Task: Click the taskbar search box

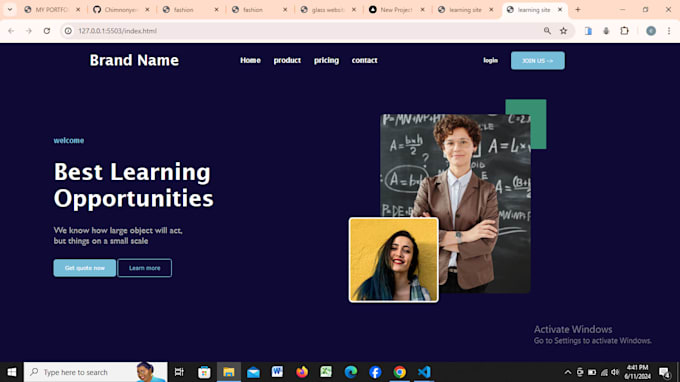Action: [95, 372]
